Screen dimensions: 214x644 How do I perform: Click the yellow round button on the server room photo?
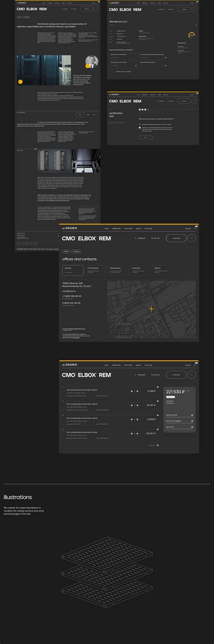(20, 82)
